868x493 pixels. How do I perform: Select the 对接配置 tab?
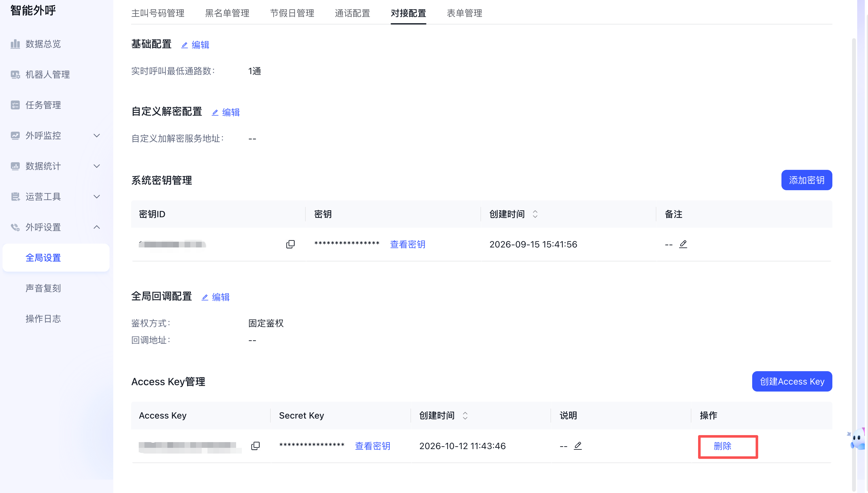(x=408, y=13)
